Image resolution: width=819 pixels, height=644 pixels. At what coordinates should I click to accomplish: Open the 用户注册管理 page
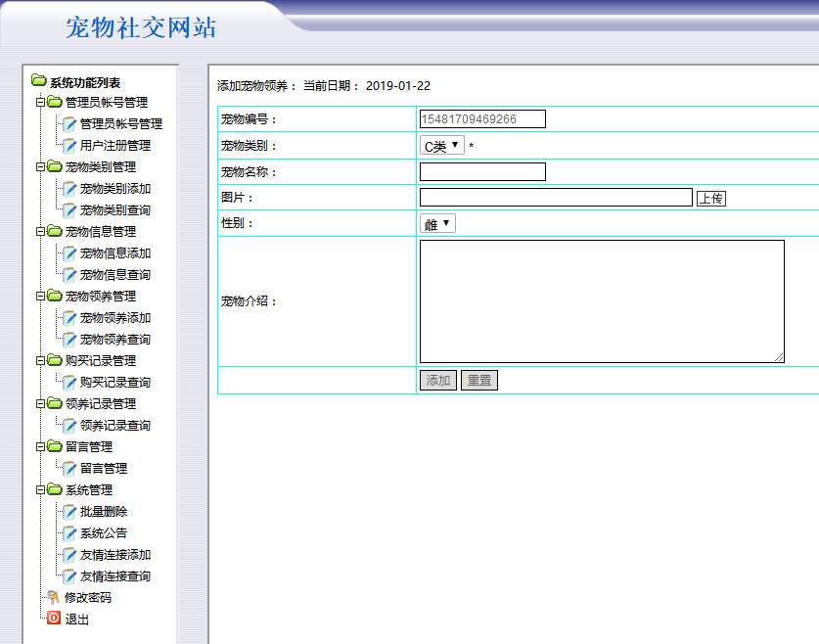(115, 146)
